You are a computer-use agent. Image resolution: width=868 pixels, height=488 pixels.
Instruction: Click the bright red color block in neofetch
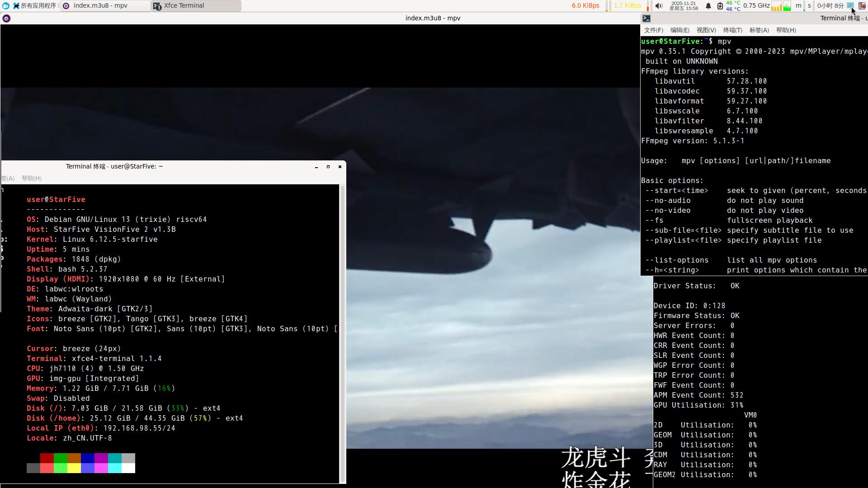[47, 468]
